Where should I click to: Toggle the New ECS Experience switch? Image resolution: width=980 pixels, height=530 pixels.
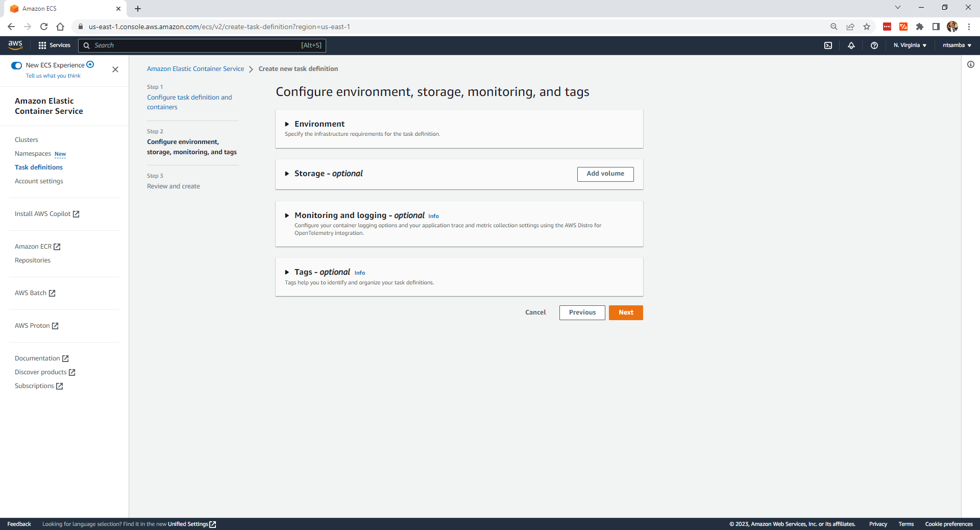tap(17, 65)
